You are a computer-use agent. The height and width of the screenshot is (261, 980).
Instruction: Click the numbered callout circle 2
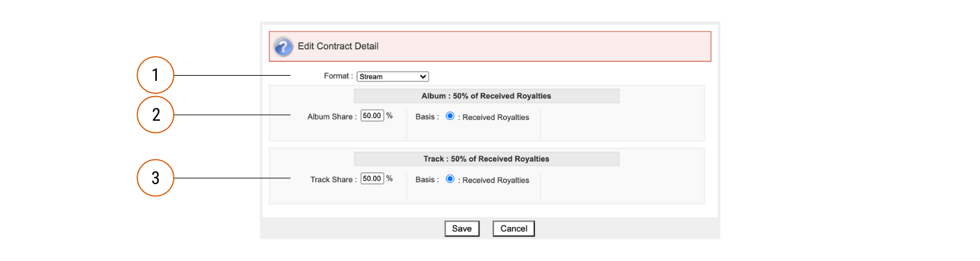point(155,115)
